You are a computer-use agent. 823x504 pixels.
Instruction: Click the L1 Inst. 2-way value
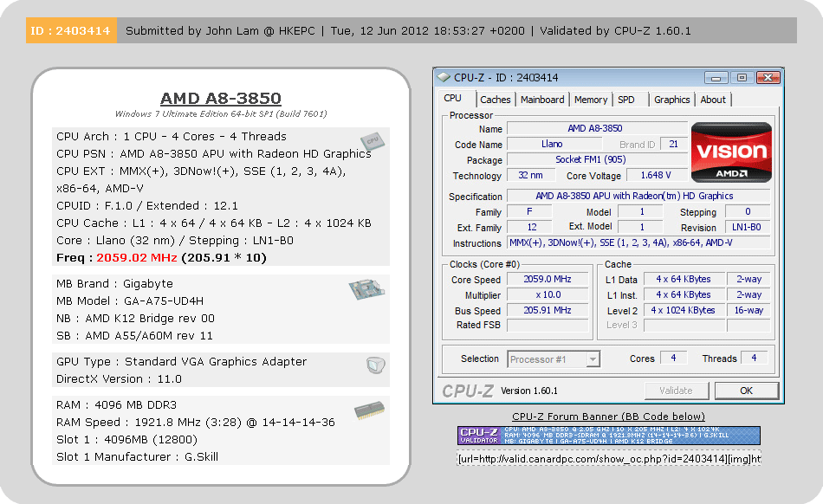[748, 294]
